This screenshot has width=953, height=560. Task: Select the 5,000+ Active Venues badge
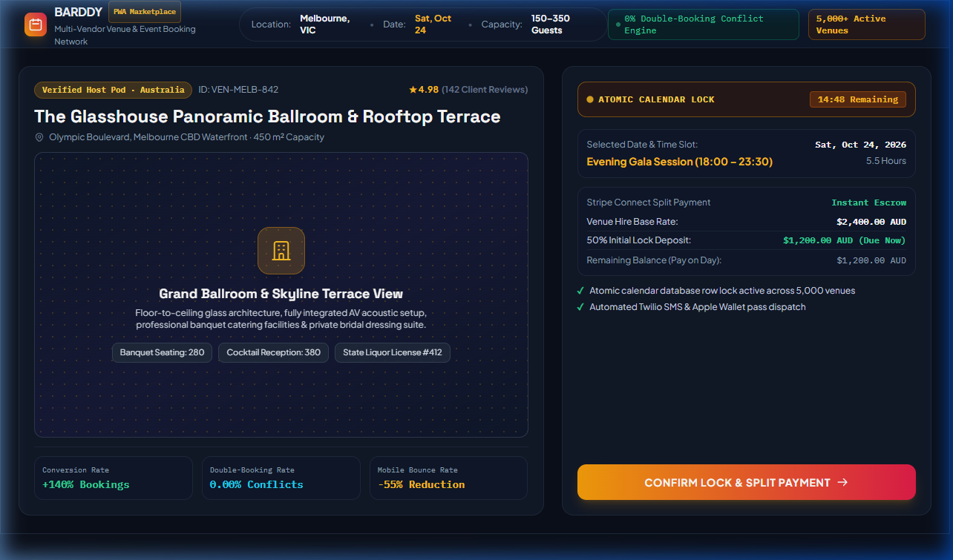(867, 24)
